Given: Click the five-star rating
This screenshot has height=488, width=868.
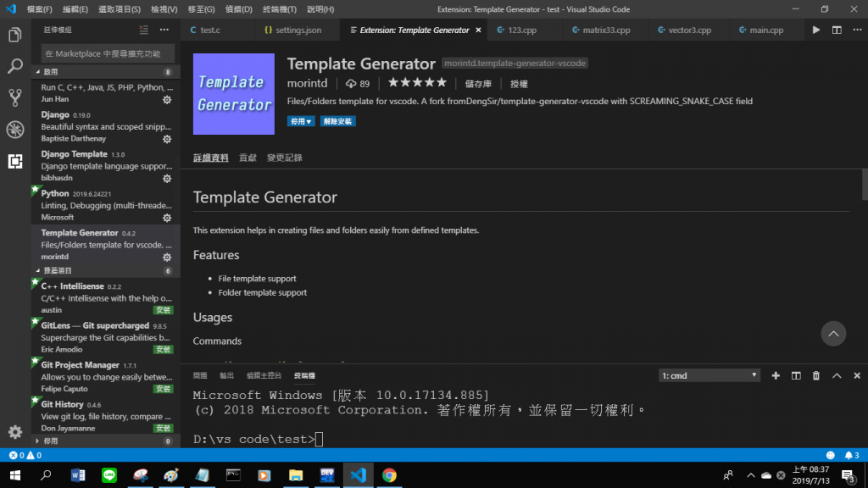Looking at the screenshot, I should pos(417,83).
